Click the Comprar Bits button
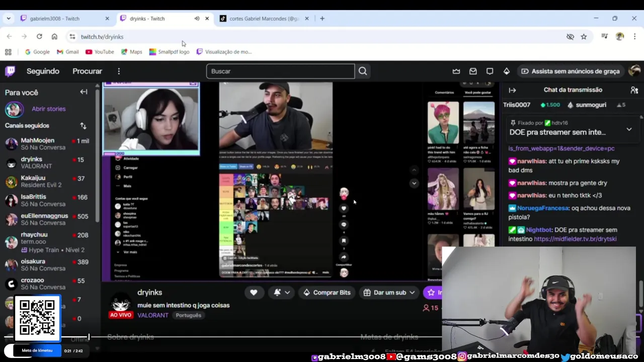This screenshot has height=362, width=644. [327, 293]
